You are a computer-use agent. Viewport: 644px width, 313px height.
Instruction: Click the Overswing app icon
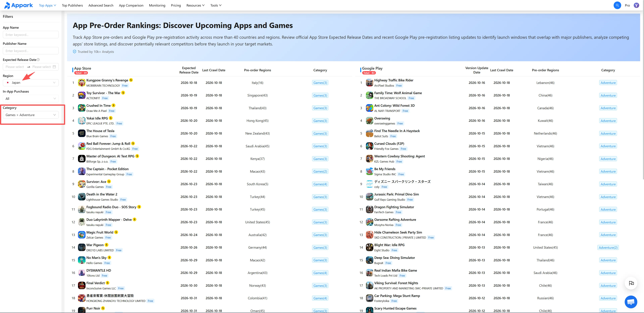[x=369, y=121]
